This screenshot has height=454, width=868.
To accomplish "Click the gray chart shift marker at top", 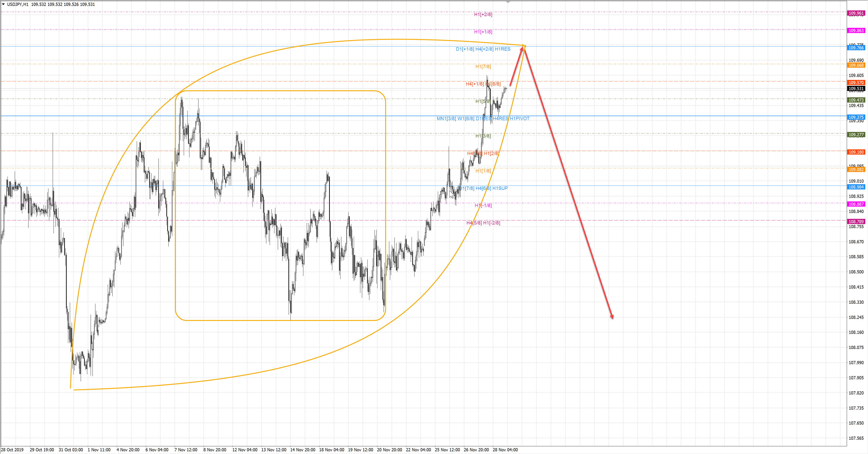I will tap(508, 2).
